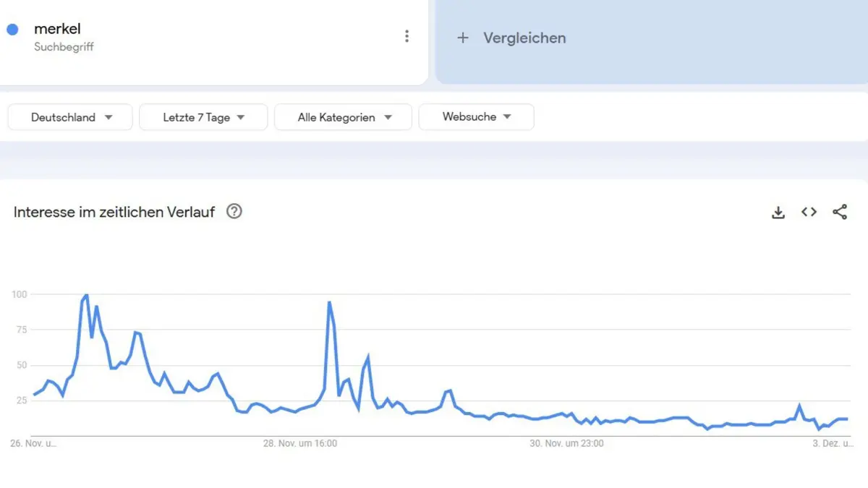Image resolution: width=868 pixels, height=488 pixels.
Task: Download the interest chart data as CSV
Action: pyautogui.click(x=778, y=213)
